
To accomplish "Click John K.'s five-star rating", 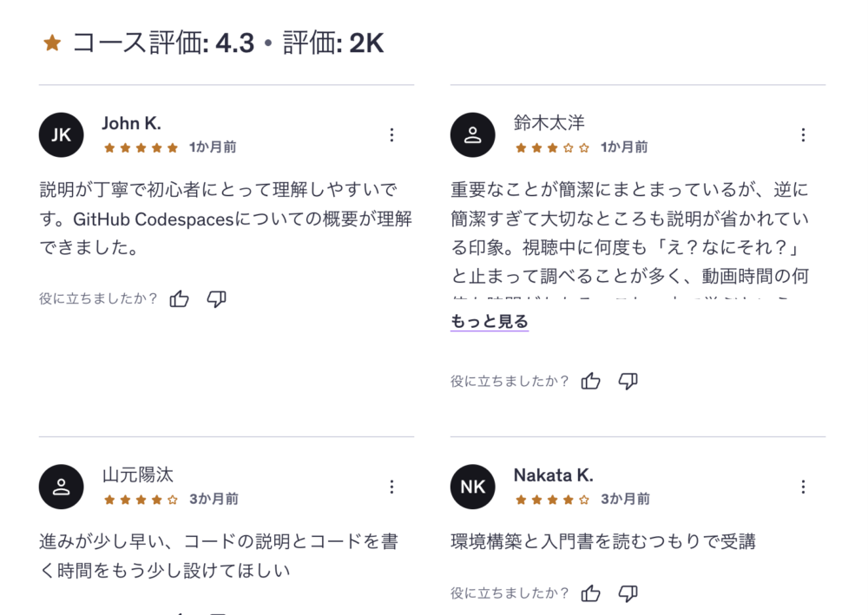I will coord(141,147).
